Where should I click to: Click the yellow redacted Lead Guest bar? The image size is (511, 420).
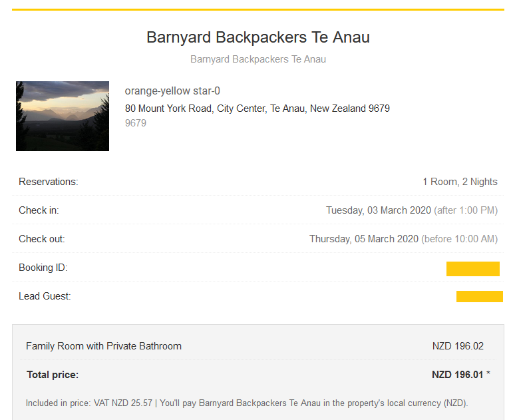click(x=479, y=297)
